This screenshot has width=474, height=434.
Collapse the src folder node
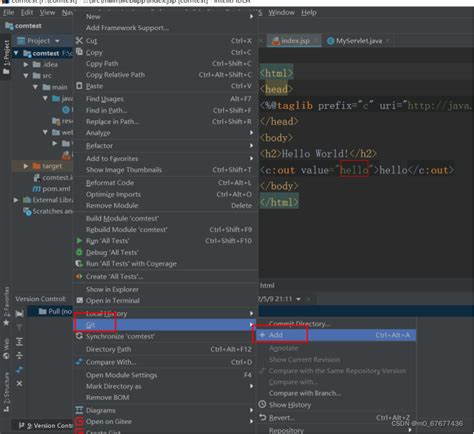[x=26, y=76]
